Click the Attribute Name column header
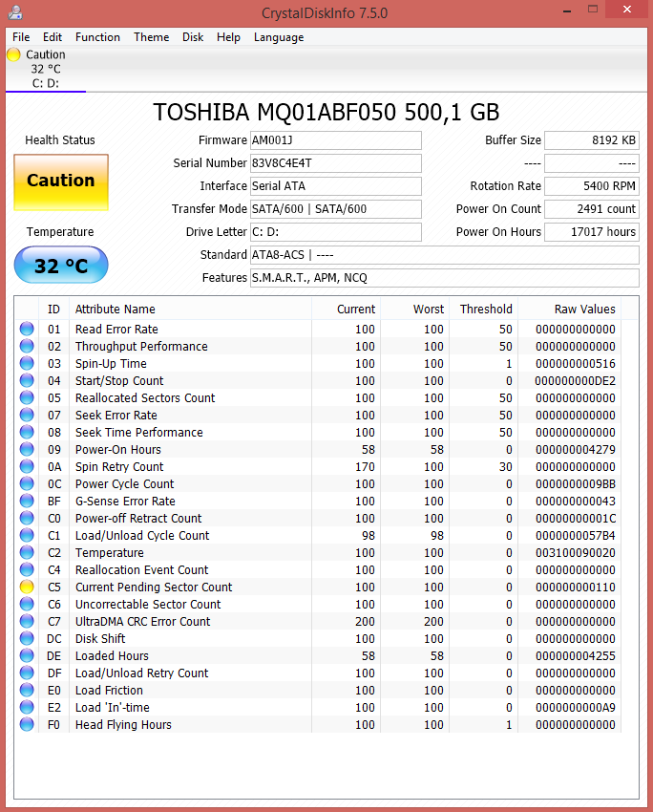653x812 pixels. pos(190,310)
